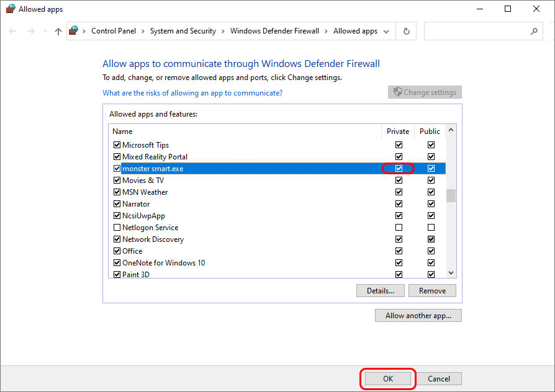Screen dimensions: 555x392
Task: Select the Mixed Reality Portal row text
Action: click(155, 157)
